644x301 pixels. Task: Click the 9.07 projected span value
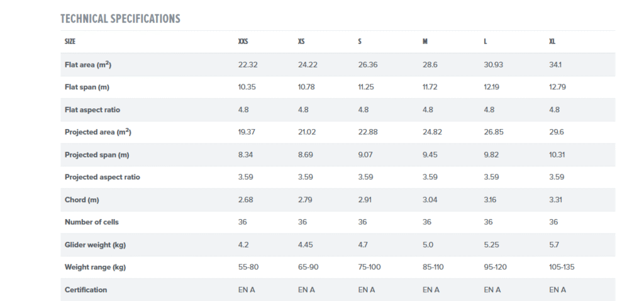click(366, 155)
